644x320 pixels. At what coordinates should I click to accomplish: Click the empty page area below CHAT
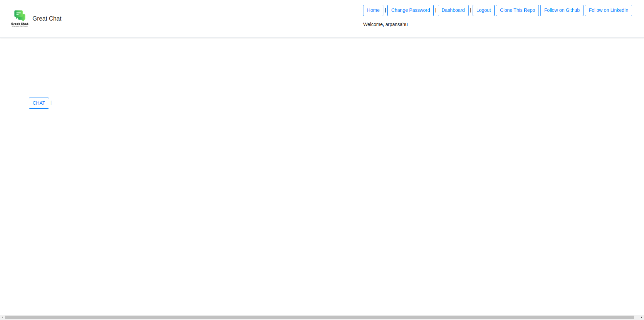[x=304, y=203]
